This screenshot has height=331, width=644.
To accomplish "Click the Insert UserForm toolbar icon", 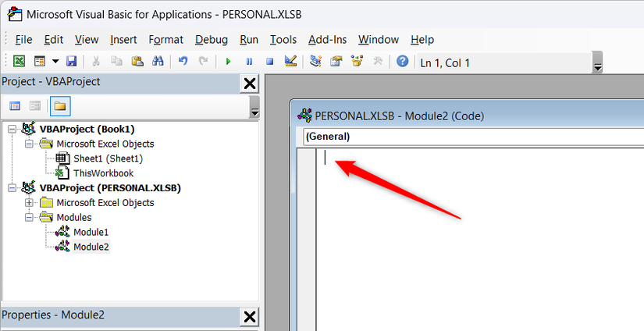I will pyautogui.click(x=40, y=62).
